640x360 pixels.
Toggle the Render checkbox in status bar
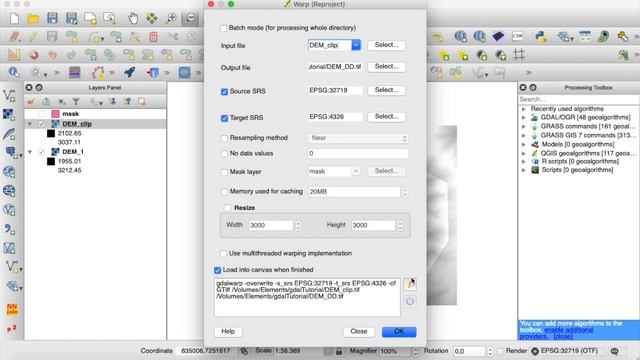(x=500, y=351)
